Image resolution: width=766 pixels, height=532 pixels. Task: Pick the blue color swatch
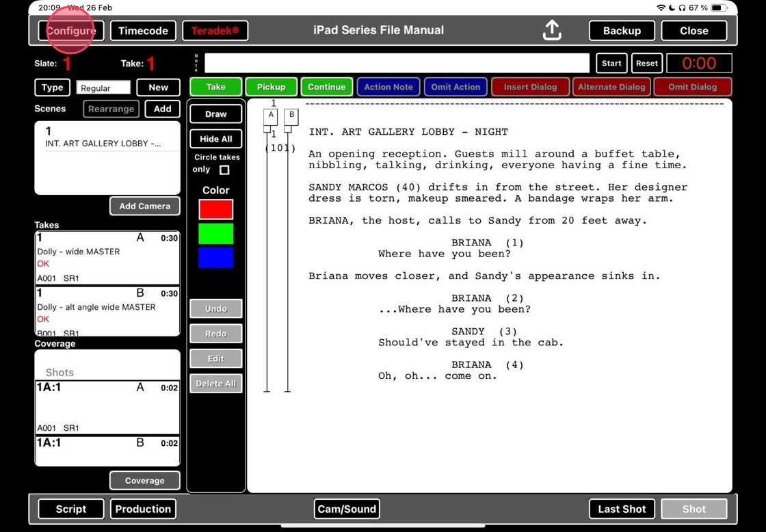[x=216, y=258]
